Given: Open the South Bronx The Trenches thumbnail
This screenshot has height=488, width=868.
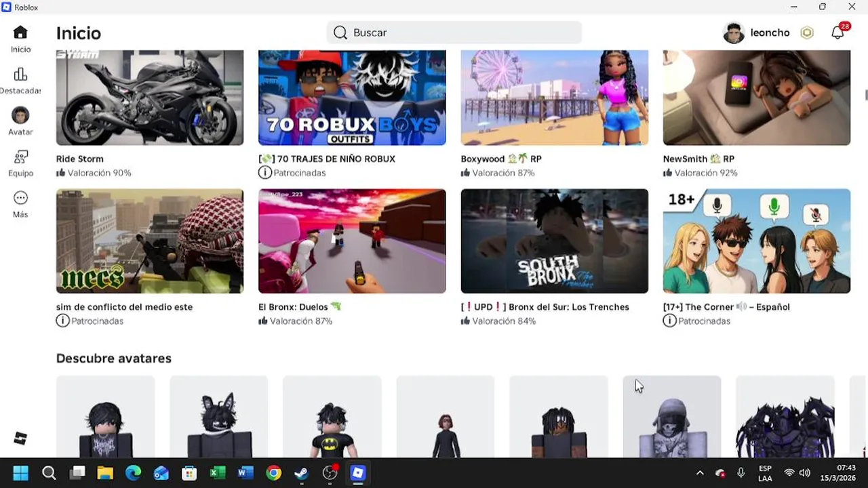Looking at the screenshot, I should [554, 241].
